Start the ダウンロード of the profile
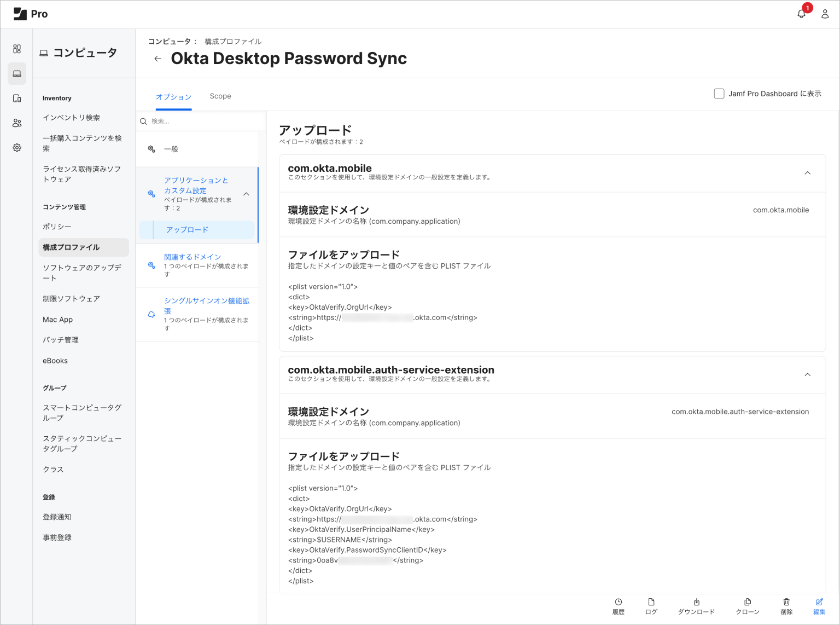The width and height of the screenshot is (840, 625). click(x=696, y=606)
